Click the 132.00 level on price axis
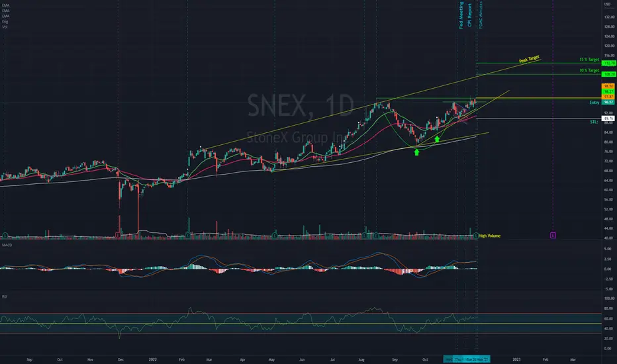This screenshot has height=364, width=617. 609,17
